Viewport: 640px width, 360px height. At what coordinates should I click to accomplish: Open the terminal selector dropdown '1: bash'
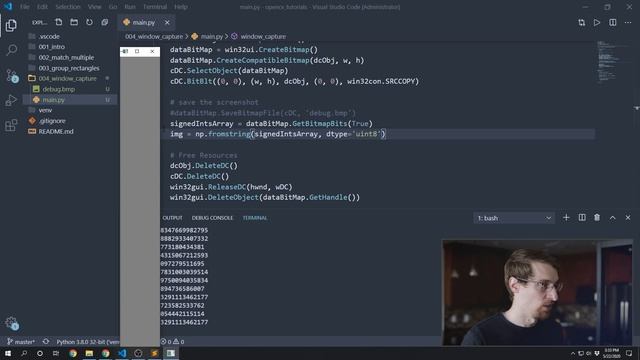pyautogui.click(x=514, y=218)
